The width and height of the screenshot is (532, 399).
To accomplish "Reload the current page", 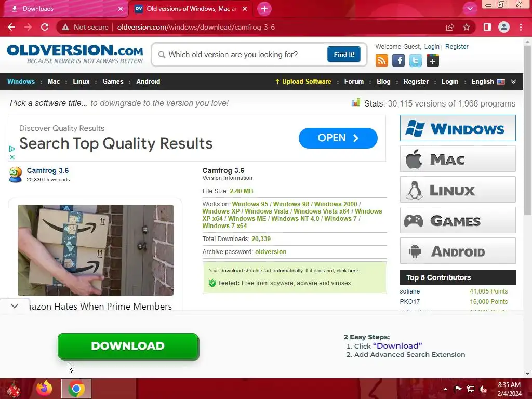I will [x=45, y=27].
